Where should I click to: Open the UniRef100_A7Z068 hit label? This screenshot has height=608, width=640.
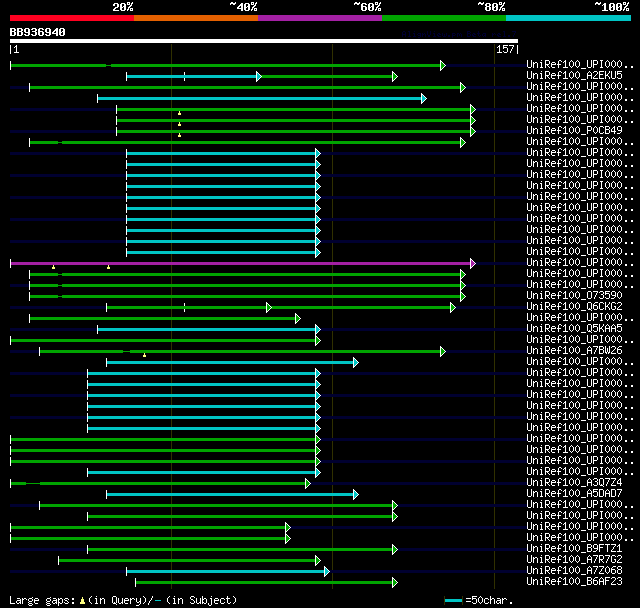[574, 570]
